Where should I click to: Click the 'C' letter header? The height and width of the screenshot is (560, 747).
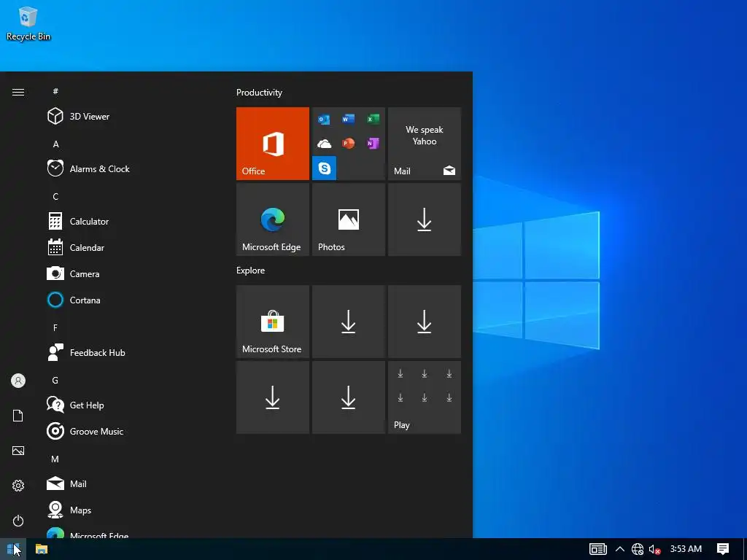(55, 196)
